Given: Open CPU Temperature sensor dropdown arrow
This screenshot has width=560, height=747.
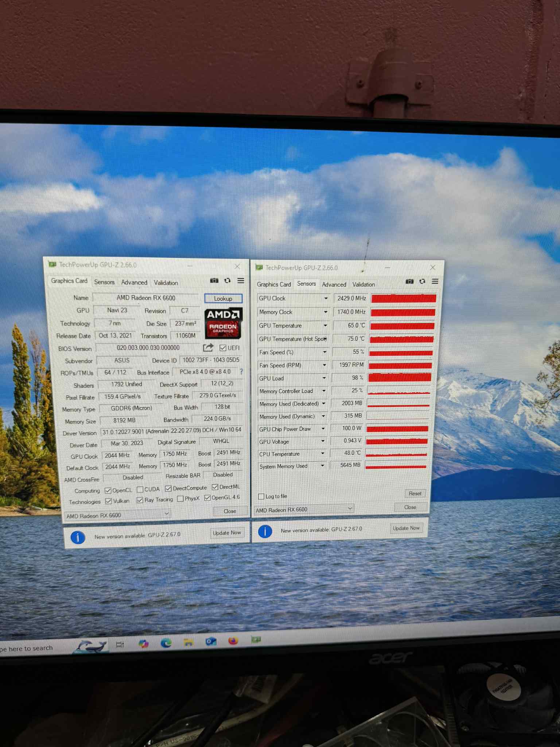Looking at the screenshot, I should [x=323, y=453].
